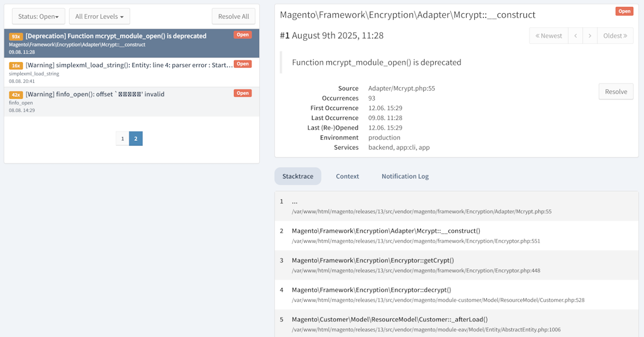Image resolution: width=644 pixels, height=337 pixels.
Task: Open the Status: Open filter dropdown
Action: click(x=38, y=16)
